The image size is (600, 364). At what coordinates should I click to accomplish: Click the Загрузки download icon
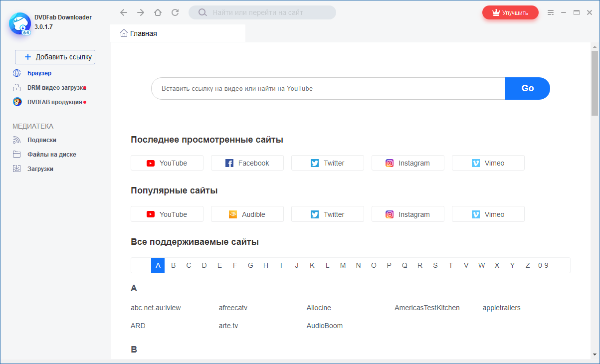(17, 169)
